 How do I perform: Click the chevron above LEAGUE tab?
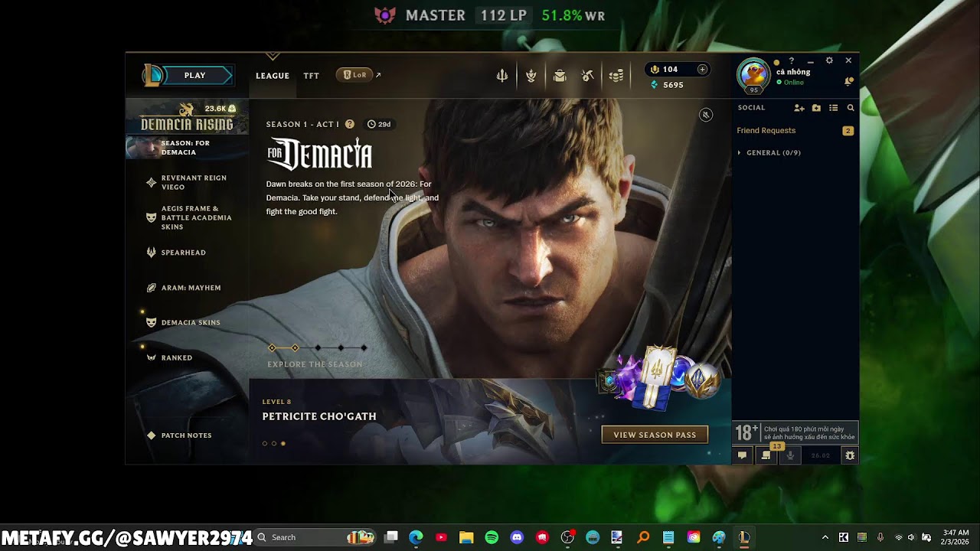tap(273, 57)
